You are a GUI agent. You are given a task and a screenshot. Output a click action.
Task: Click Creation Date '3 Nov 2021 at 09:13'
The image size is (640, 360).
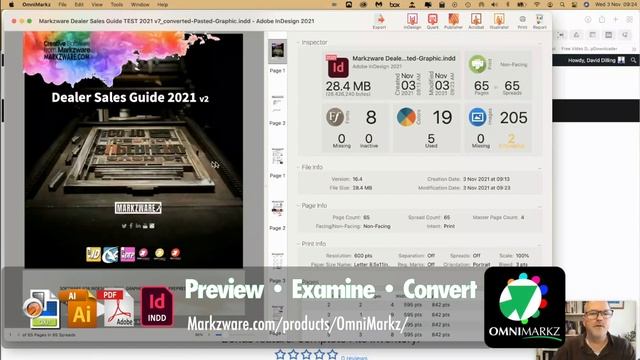click(486, 179)
